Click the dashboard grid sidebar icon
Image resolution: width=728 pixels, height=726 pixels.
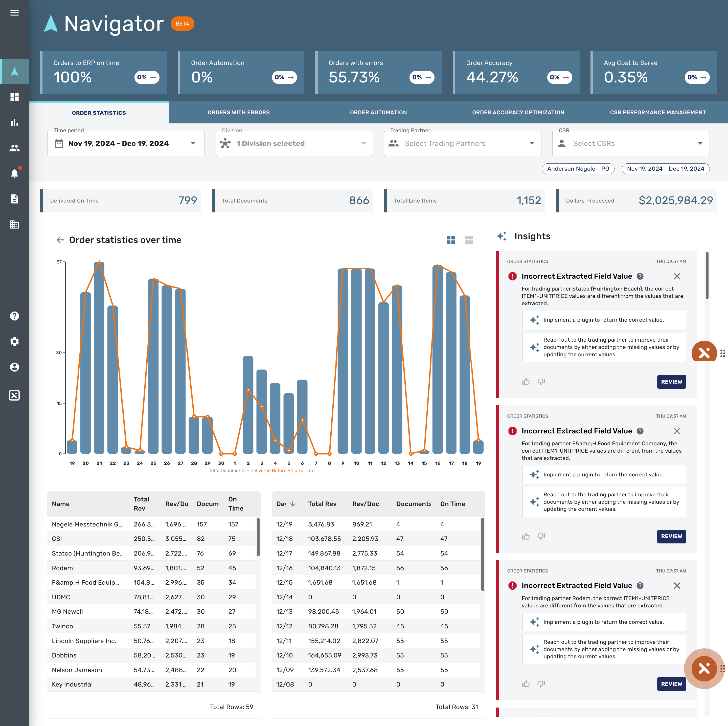(x=14, y=97)
